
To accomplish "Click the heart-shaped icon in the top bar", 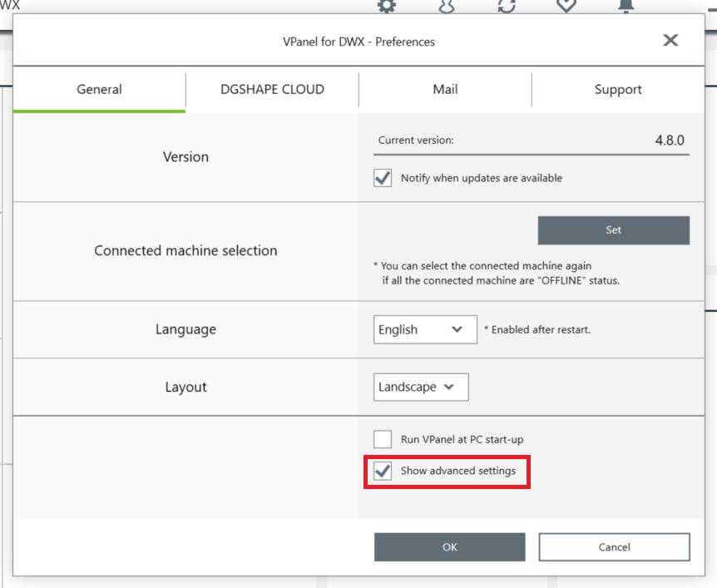I will click(x=566, y=6).
